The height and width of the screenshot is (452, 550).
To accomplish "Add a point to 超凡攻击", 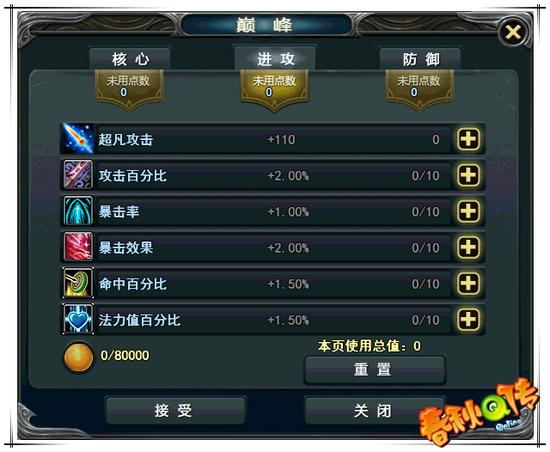I will [x=468, y=139].
